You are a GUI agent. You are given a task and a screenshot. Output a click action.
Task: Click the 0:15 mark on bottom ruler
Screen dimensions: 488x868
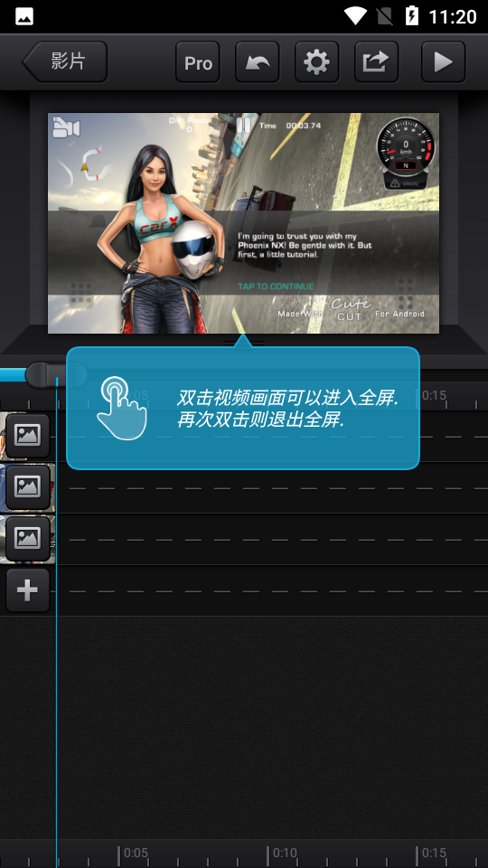tap(434, 853)
